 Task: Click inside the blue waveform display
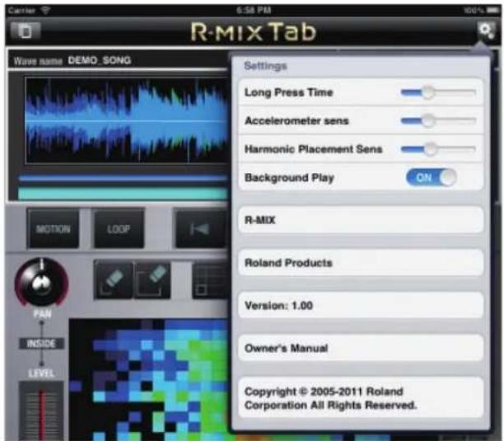127,120
